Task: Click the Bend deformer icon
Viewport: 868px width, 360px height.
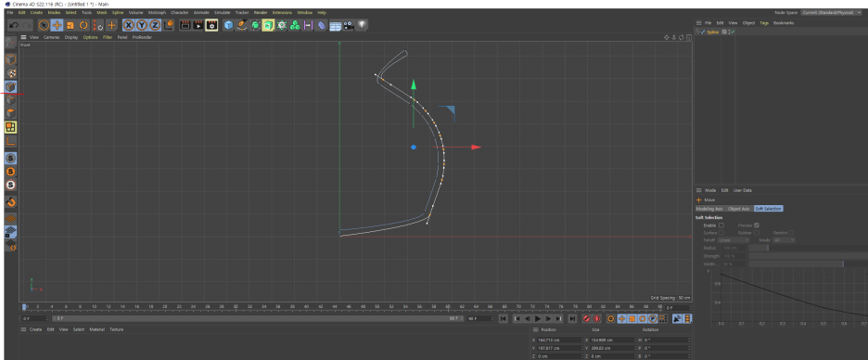Action: tap(322, 25)
